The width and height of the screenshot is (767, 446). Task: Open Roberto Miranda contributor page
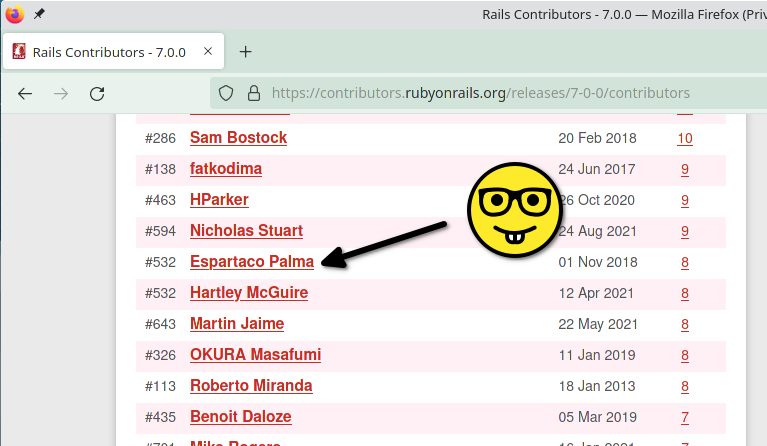[x=251, y=386]
